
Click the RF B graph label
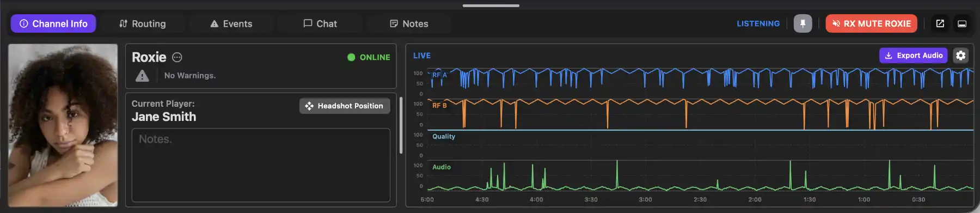pos(439,106)
